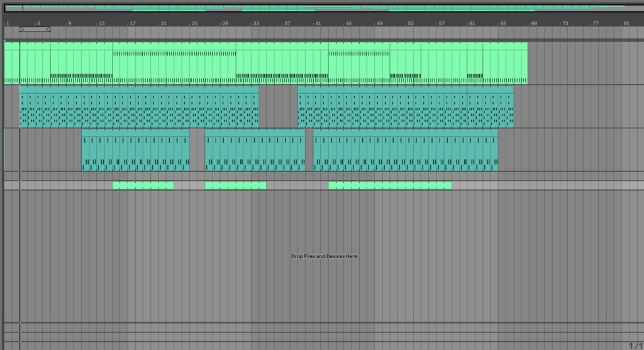Click bar 77 marker in the ruler

595,23
